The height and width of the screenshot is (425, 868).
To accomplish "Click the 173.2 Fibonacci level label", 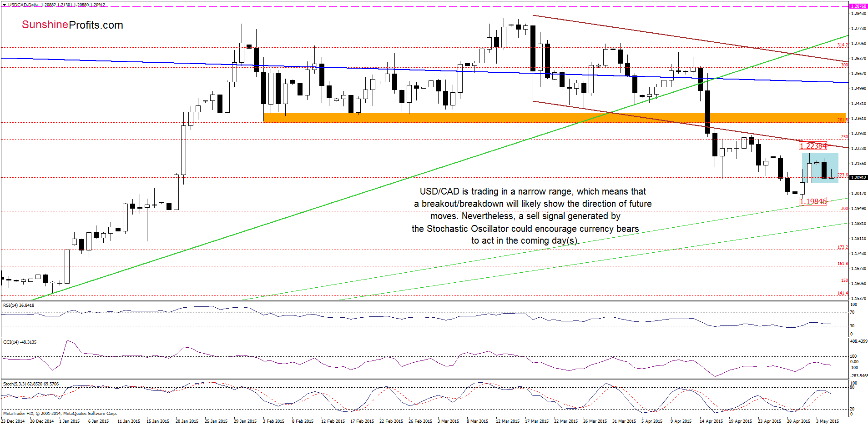I will [843, 247].
